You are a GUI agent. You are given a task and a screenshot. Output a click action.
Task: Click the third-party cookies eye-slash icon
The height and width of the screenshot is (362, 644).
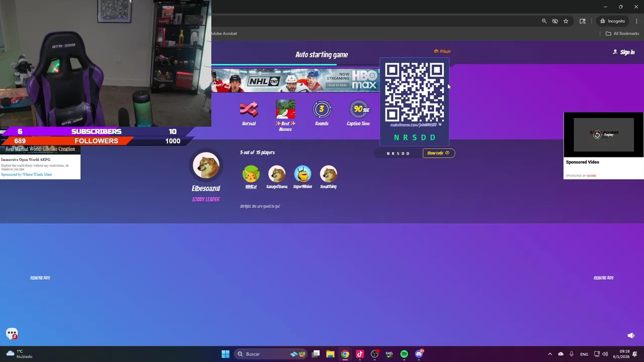pyautogui.click(x=555, y=21)
